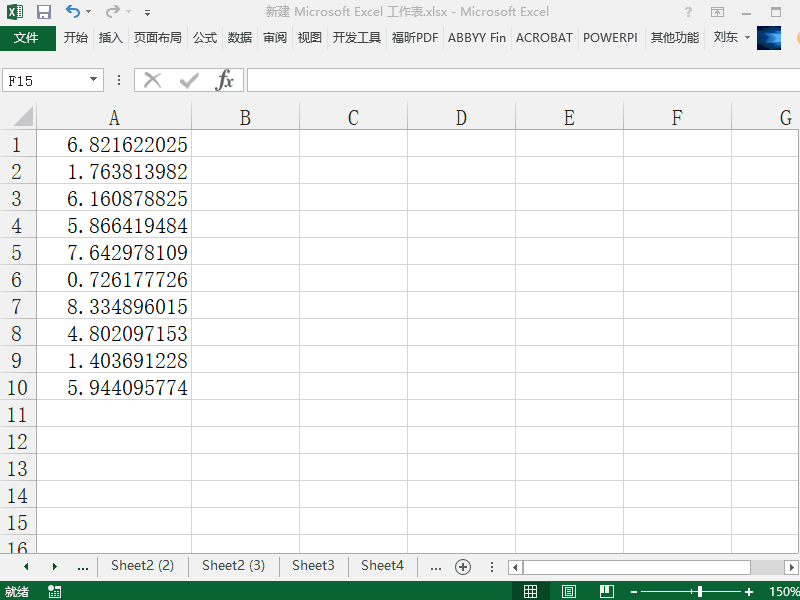Switch to the 开始 ribbon tab
The width and height of the screenshot is (800, 600).
[76, 38]
